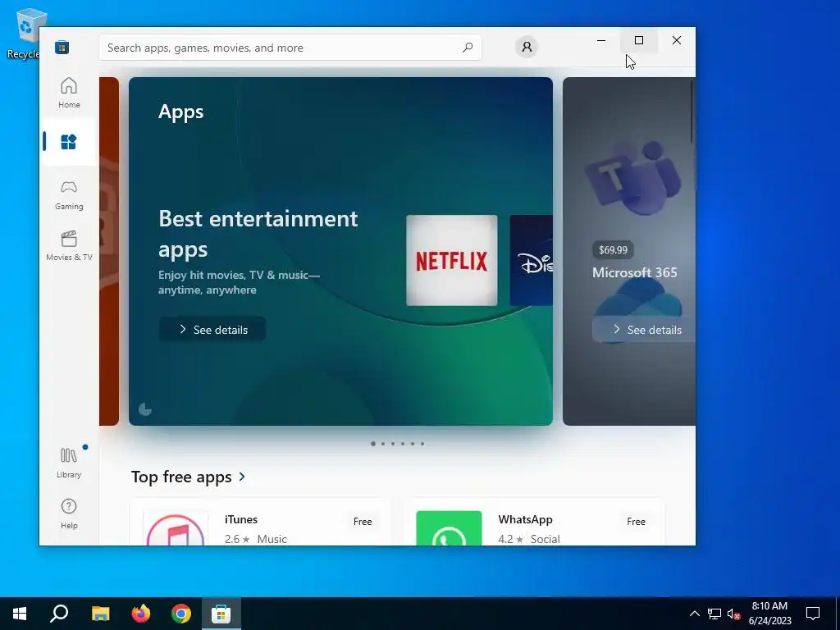This screenshot has width=840, height=630.
Task: Open taskbar search magnifier
Action: coord(59,614)
